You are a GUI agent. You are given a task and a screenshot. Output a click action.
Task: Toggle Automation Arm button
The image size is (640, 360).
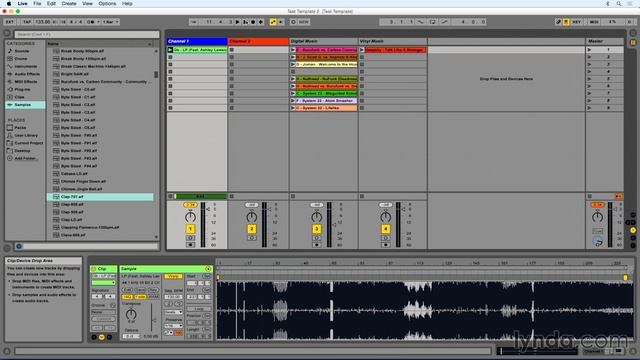tap(273, 22)
